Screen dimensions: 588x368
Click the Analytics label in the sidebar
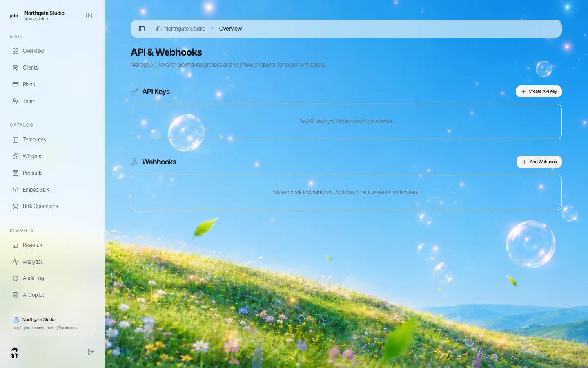[x=33, y=262]
